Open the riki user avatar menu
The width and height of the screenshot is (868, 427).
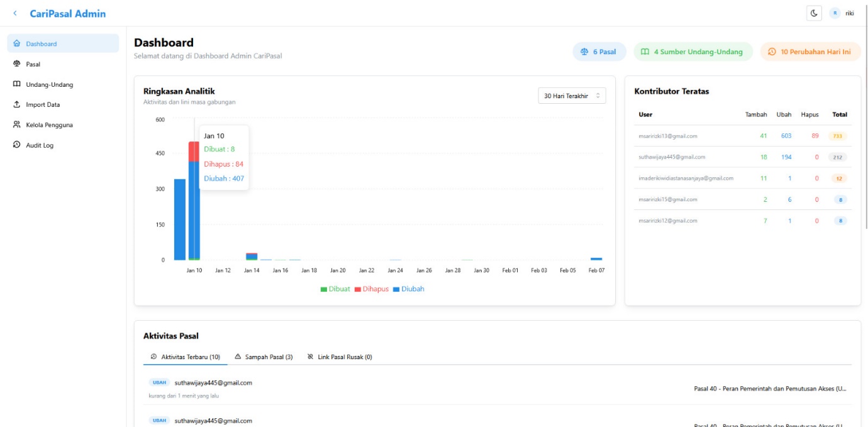pyautogui.click(x=835, y=13)
